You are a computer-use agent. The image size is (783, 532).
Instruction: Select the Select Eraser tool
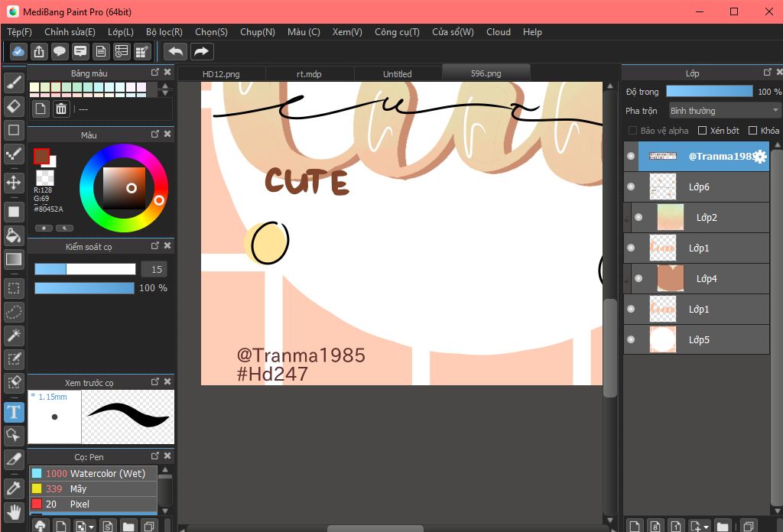14,383
